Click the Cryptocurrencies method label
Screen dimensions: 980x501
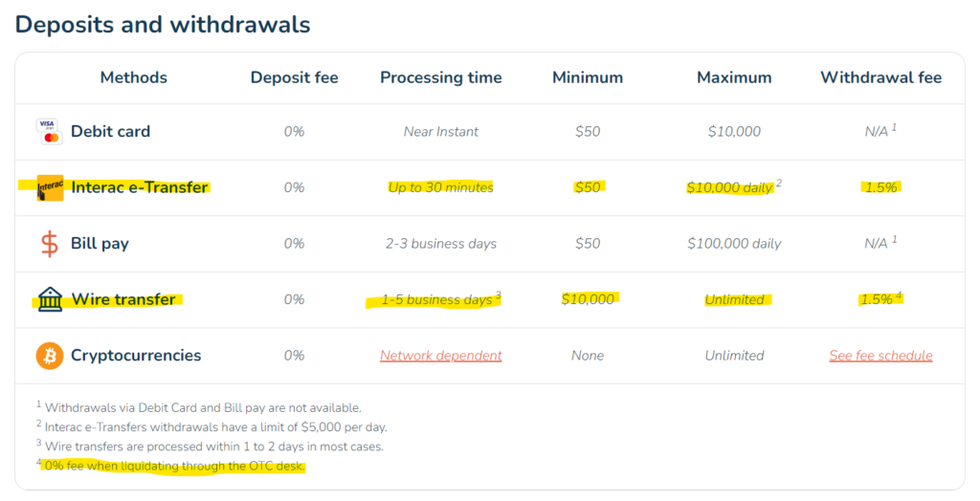136,356
